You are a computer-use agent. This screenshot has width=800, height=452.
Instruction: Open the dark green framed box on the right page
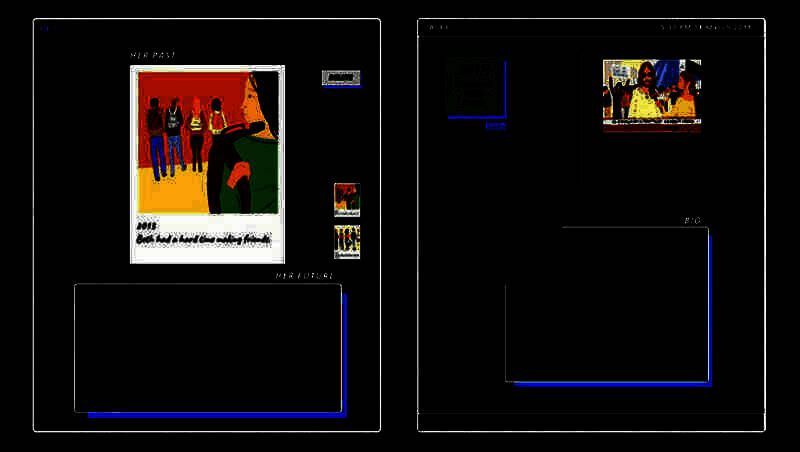pos(475,88)
